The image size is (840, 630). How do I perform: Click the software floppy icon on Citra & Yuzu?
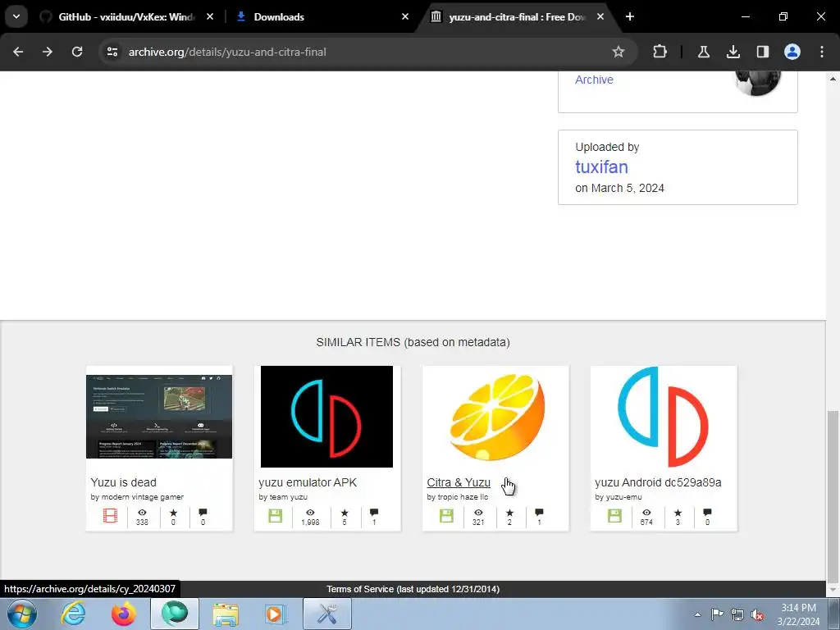coord(446,516)
